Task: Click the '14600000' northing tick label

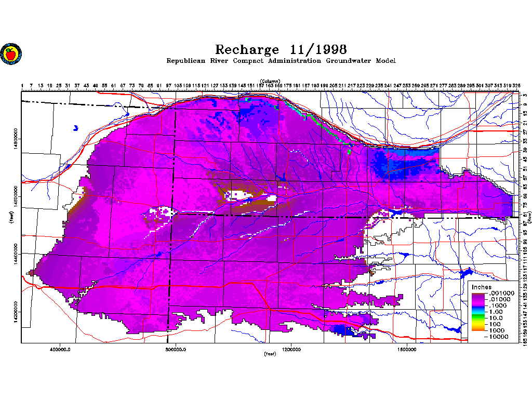Action: 16,196
